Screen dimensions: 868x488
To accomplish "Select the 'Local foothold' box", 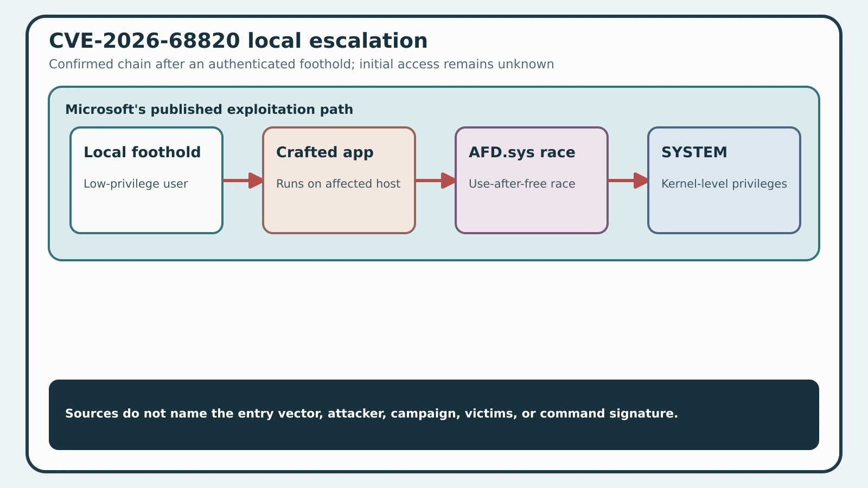I will pos(146,181).
